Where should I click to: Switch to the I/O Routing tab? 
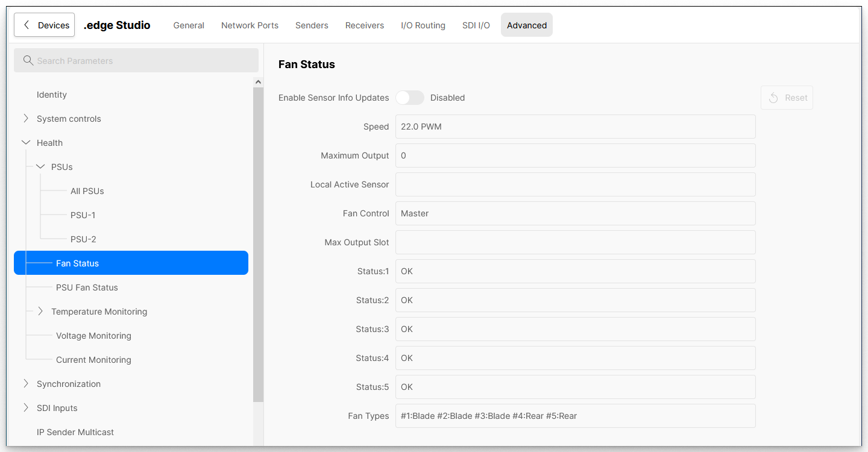[423, 25]
